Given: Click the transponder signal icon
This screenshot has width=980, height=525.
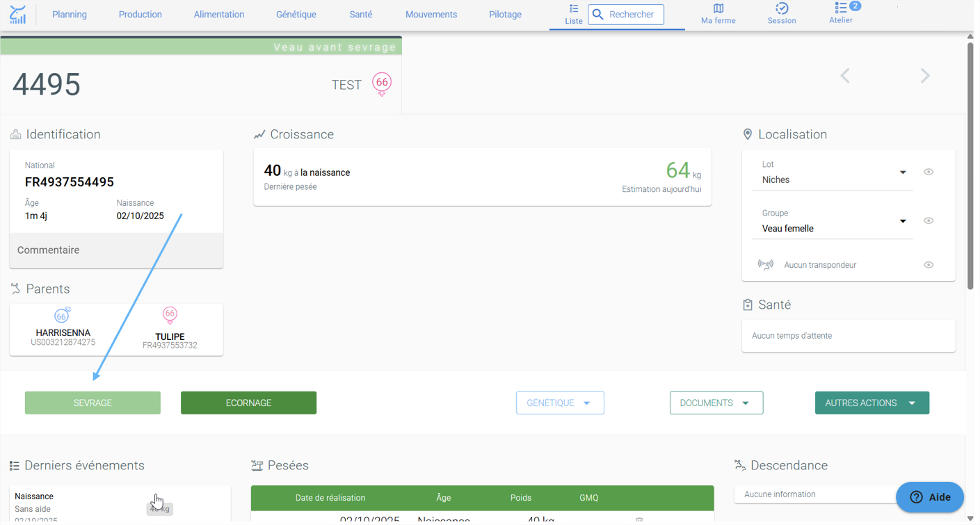Looking at the screenshot, I should tap(765, 264).
